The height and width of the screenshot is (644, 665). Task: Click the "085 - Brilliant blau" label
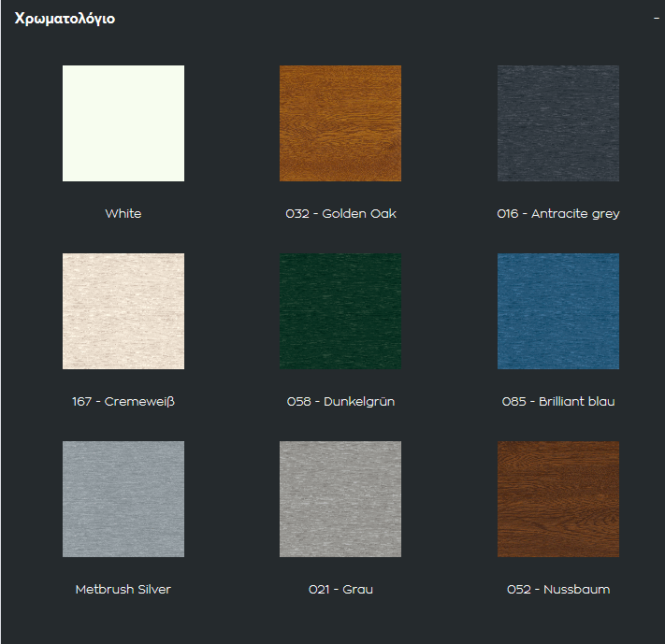click(558, 402)
